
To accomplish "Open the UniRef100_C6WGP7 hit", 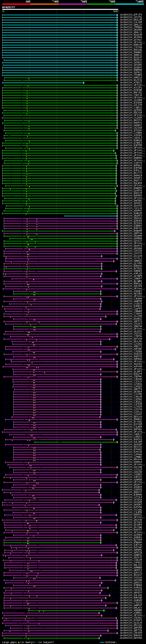I will (x=131, y=278).
